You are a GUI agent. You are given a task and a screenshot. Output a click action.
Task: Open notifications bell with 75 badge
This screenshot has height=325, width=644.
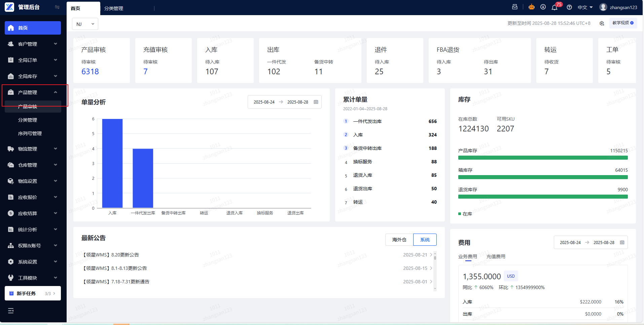pos(554,7)
